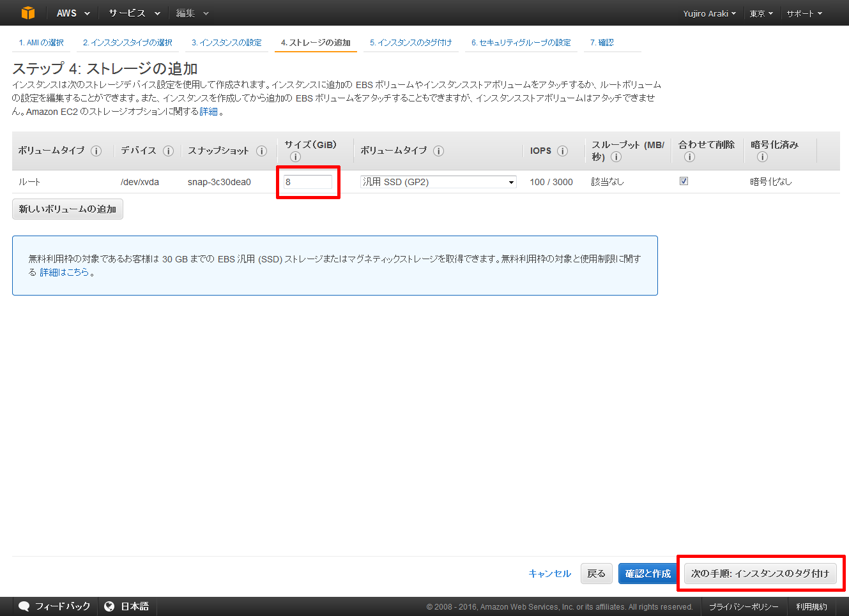
Task: Toggle the 合わせて削除 checkbox
Action: 684,181
